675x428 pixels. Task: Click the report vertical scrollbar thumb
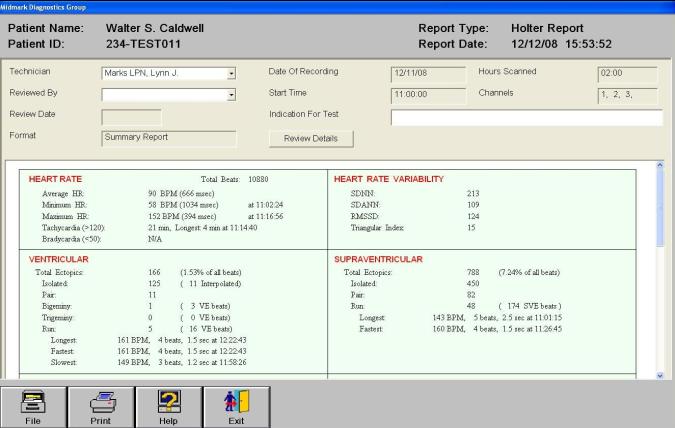point(660,208)
